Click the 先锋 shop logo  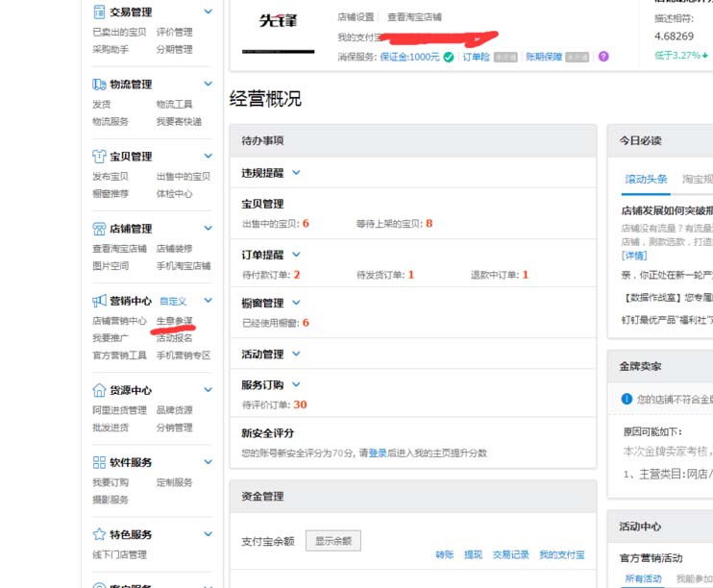tap(278, 20)
